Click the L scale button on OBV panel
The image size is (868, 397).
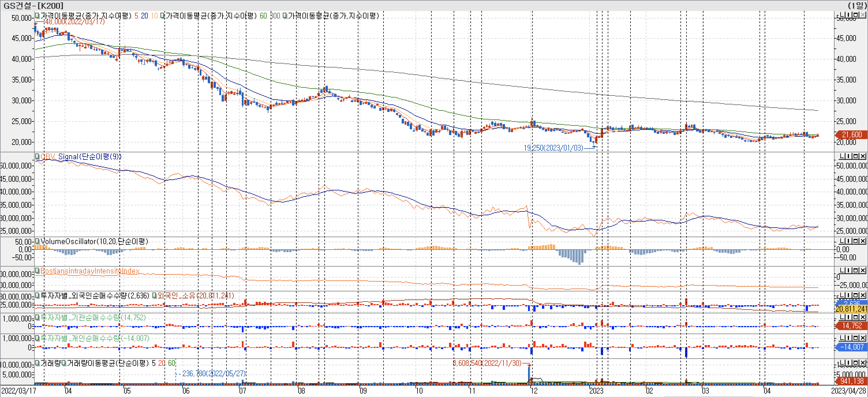[841, 156]
